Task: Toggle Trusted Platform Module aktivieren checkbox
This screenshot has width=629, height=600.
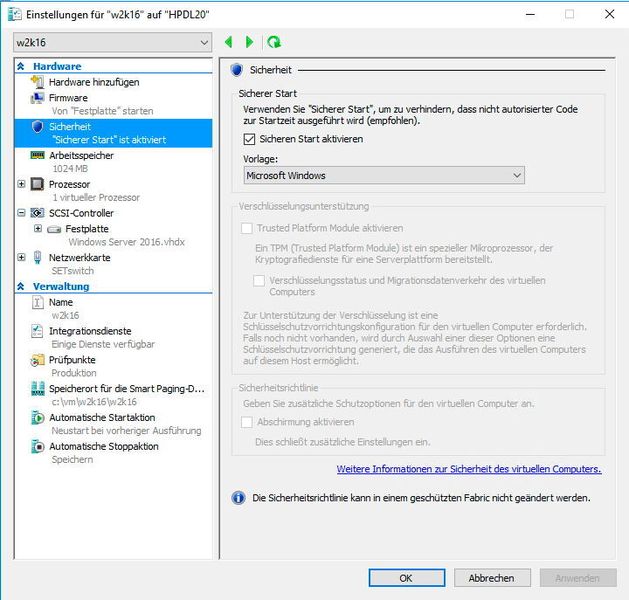Action: pyautogui.click(x=246, y=228)
